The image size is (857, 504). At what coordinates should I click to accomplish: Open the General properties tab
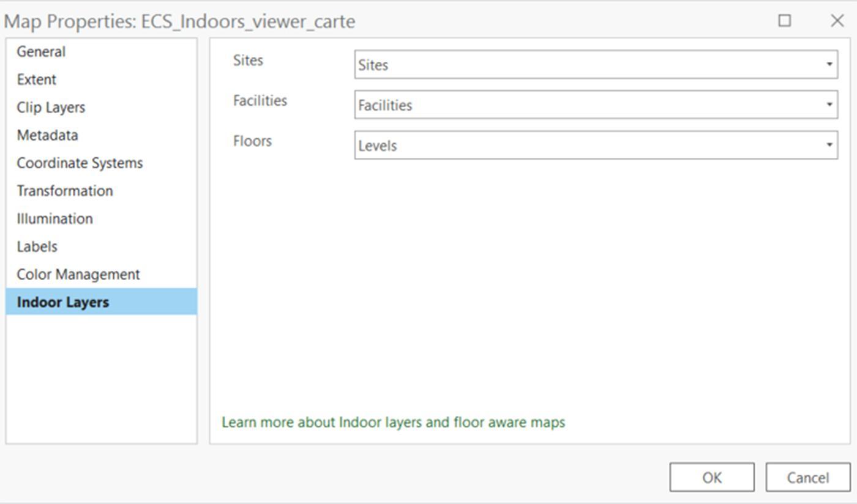[x=41, y=52]
